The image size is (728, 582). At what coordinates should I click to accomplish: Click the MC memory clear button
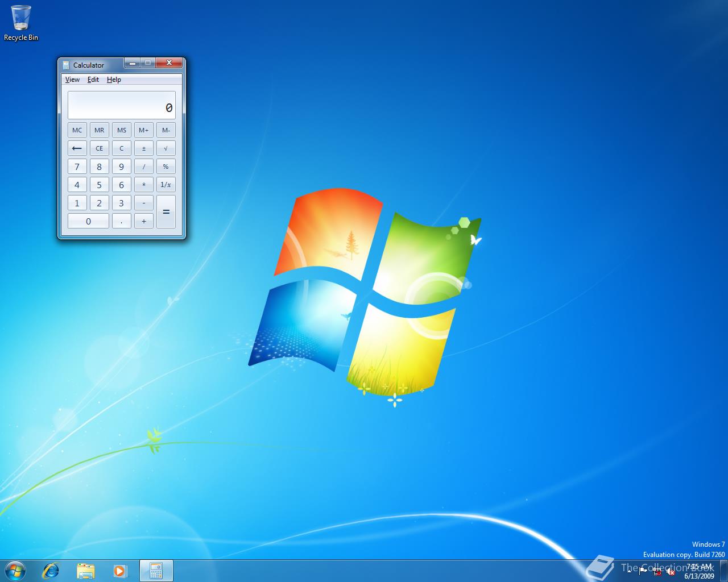pyautogui.click(x=77, y=130)
